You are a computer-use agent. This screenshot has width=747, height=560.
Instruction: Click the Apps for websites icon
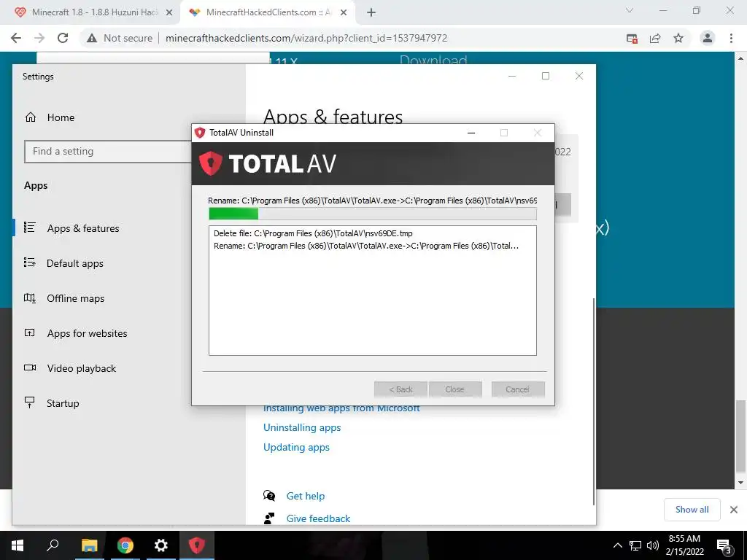29,332
